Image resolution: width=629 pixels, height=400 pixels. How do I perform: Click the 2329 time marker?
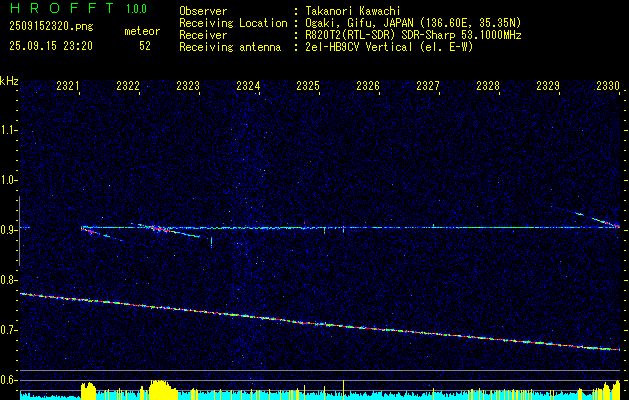548,86
